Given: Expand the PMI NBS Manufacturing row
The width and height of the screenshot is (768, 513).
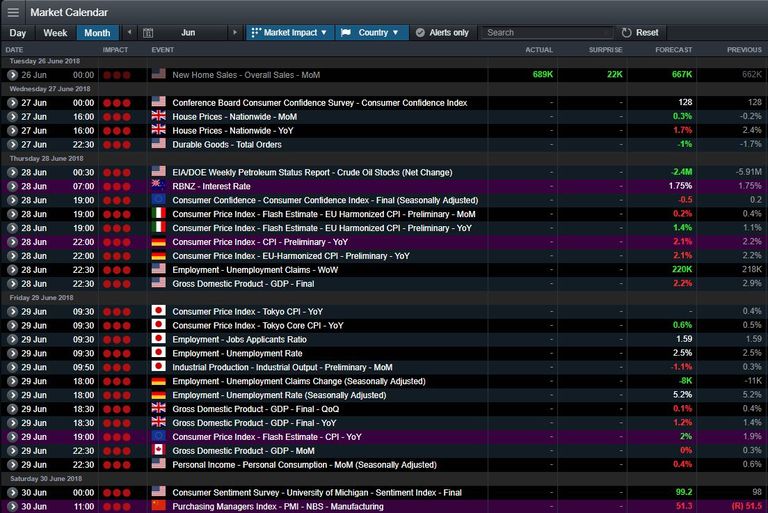Looking at the screenshot, I should click(x=13, y=507).
